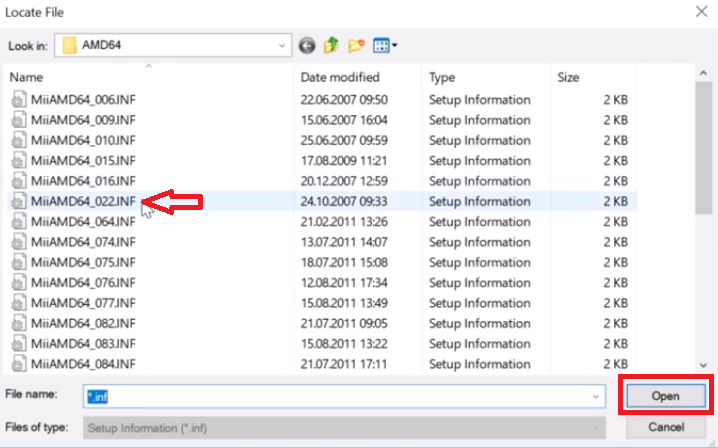718x448 pixels.
Task: Select the file icon of MiiAMD64_064.INF
Action: (19, 221)
